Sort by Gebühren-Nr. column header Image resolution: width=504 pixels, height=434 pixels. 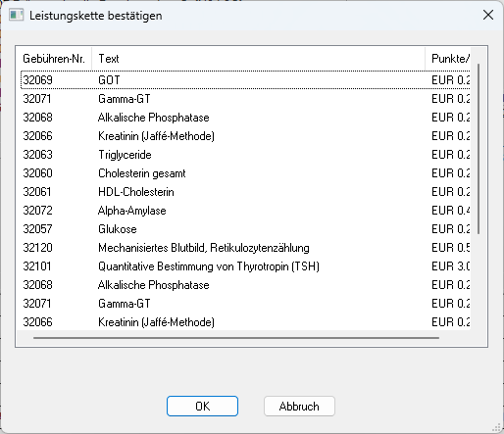coord(54,59)
